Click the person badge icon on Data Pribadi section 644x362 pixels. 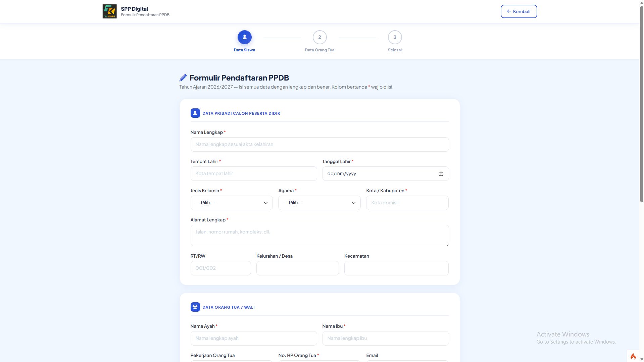(195, 113)
